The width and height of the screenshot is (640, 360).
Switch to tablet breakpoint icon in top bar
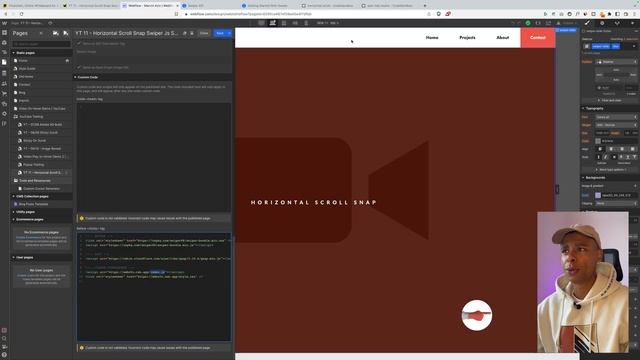point(284,23)
